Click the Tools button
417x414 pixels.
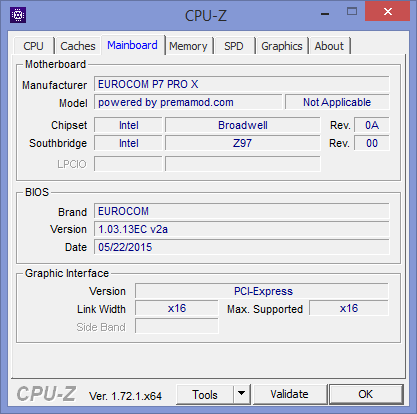click(205, 395)
